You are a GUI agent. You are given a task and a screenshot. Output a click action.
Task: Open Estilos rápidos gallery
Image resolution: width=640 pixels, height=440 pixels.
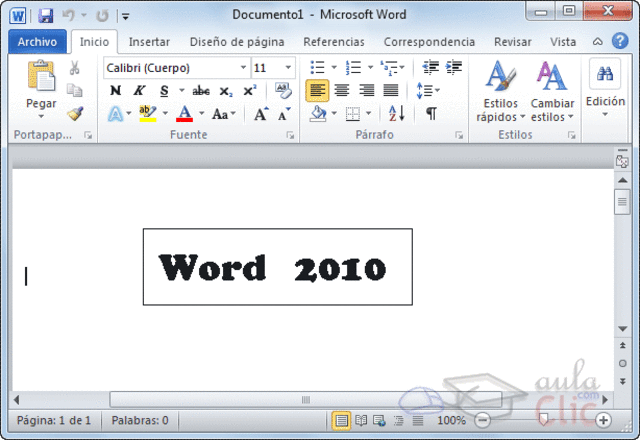coord(500,91)
